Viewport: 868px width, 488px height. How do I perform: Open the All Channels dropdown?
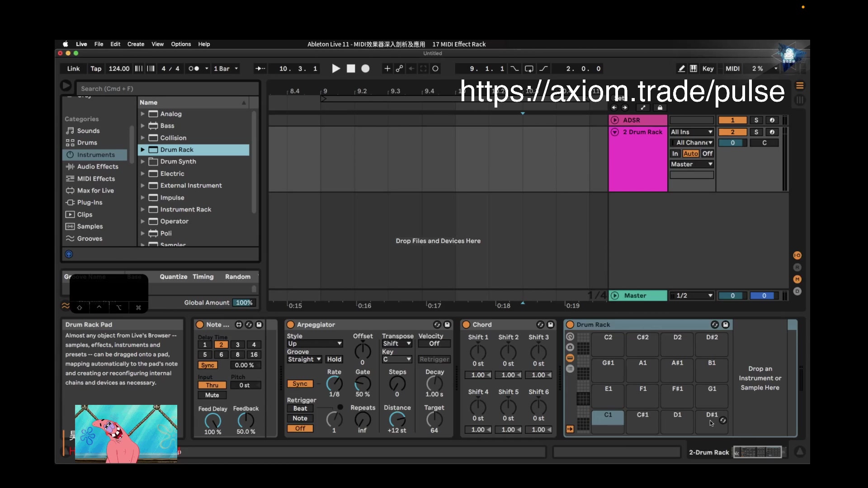(692, 143)
